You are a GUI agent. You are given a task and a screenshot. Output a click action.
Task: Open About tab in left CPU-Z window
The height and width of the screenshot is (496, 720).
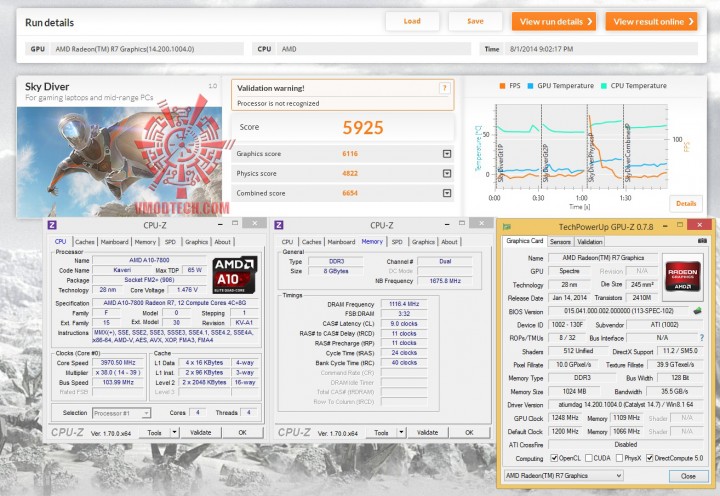click(223, 242)
